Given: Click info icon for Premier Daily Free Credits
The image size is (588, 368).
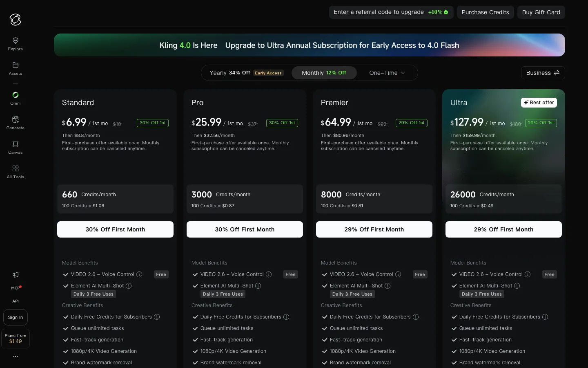Looking at the screenshot, I should click(416, 317).
